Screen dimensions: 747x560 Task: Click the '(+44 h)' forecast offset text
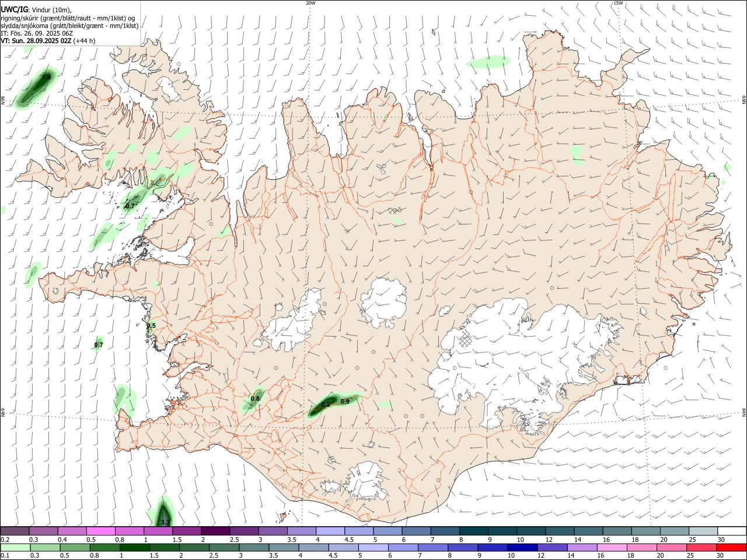[85, 41]
